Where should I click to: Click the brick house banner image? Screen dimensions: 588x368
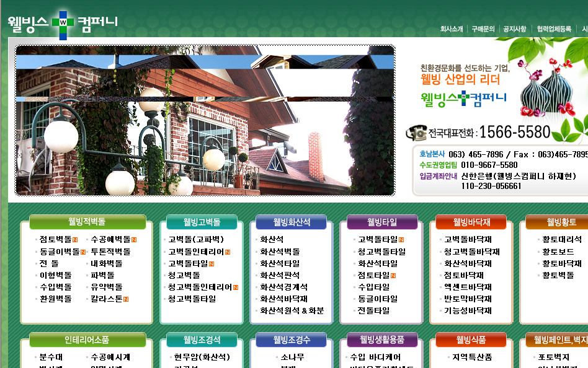click(205, 120)
